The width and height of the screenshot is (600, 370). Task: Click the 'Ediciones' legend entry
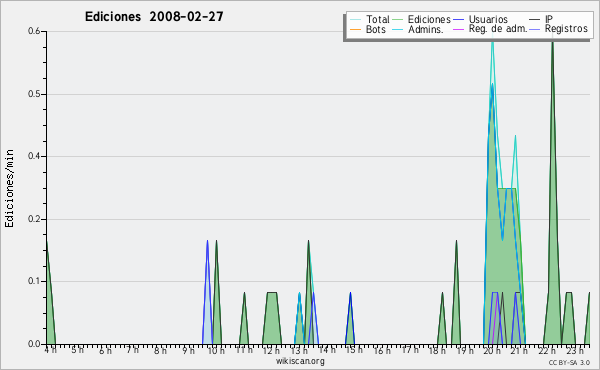(x=421, y=19)
